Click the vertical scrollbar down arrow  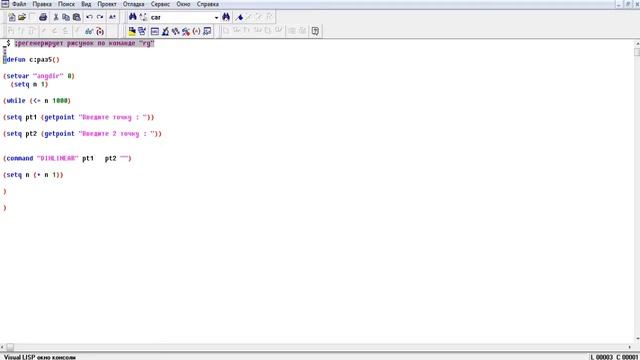click(x=637, y=339)
